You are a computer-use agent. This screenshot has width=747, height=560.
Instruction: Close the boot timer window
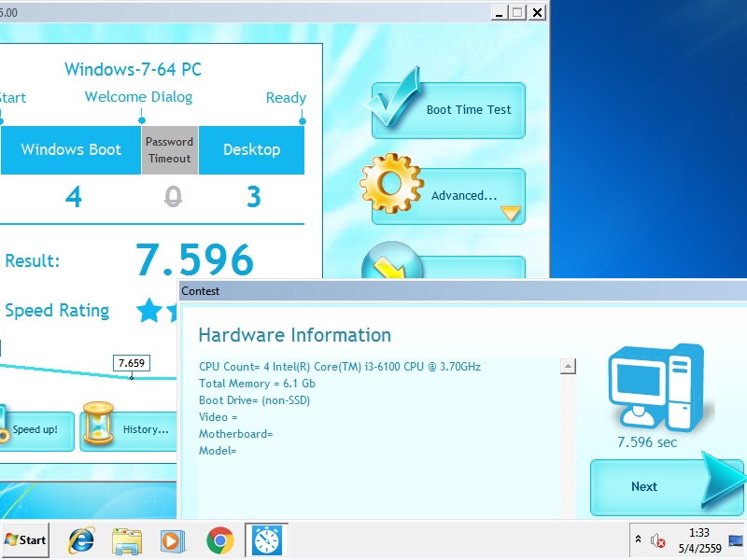click(537, 13)
